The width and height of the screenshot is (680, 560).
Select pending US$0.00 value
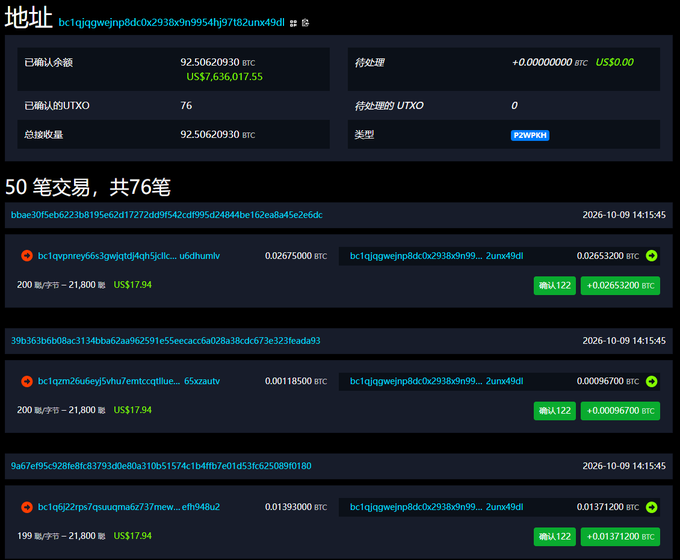click(615, 62)
